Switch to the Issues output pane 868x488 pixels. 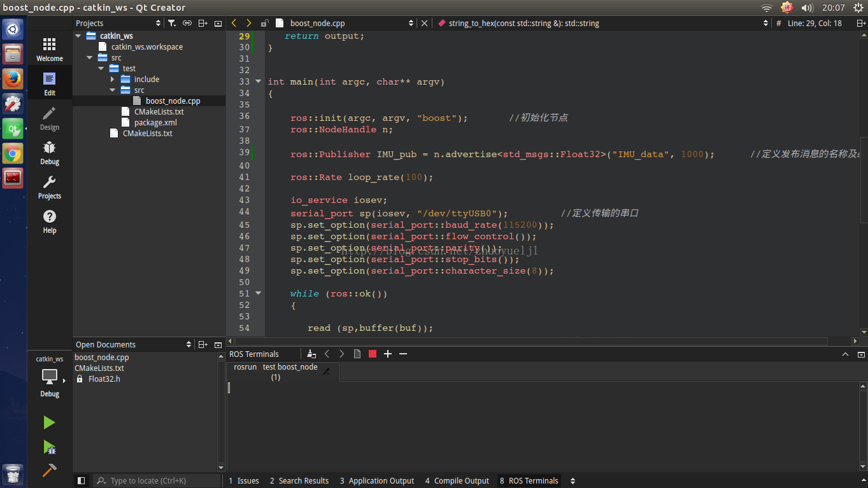click(x=244, y=480)
